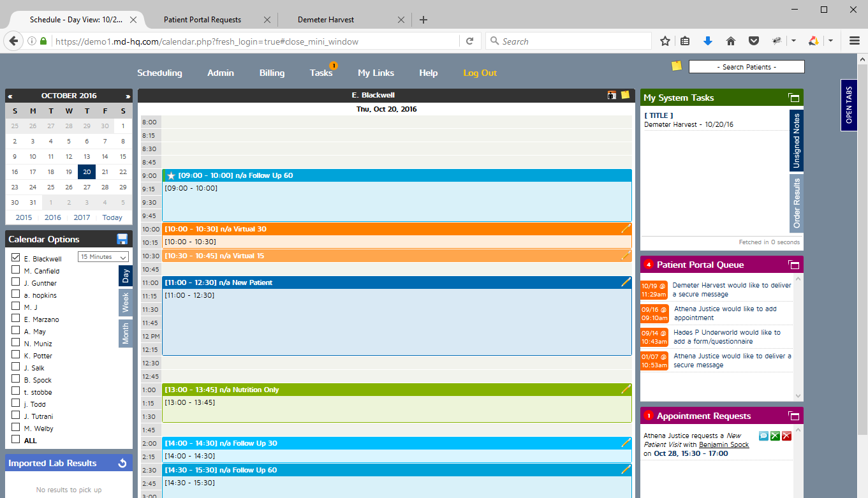Refresh the Imported Lab Results panel
This screenshot has width=868, height=498.
[122, 462]
